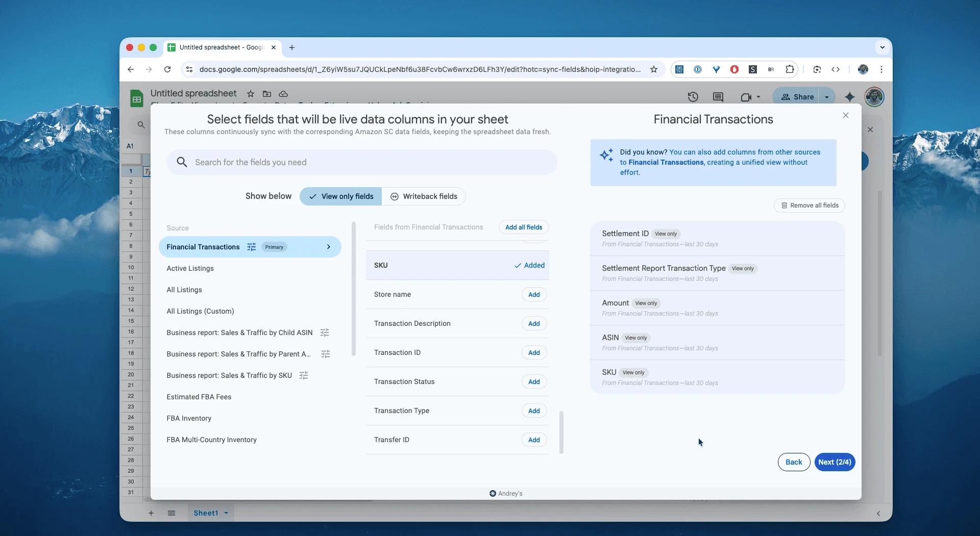Start a meeting with camera icon
980x536 pixels.
[x=746, y=97]
